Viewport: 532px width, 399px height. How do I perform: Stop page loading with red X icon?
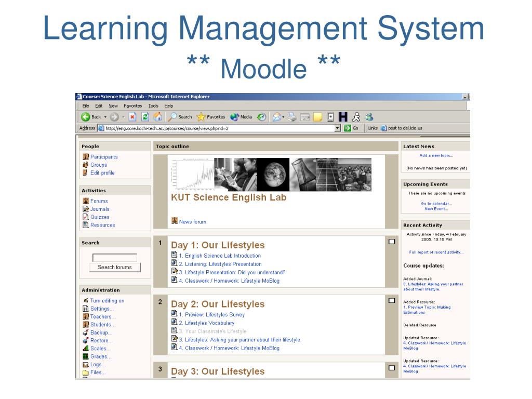132,117
